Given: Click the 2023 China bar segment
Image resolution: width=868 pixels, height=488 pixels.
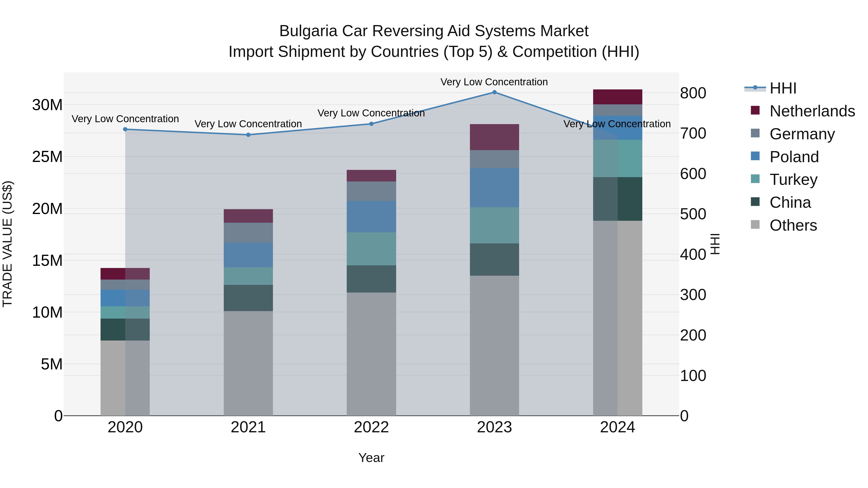Looking at the screenshot, I should (495, 260).
